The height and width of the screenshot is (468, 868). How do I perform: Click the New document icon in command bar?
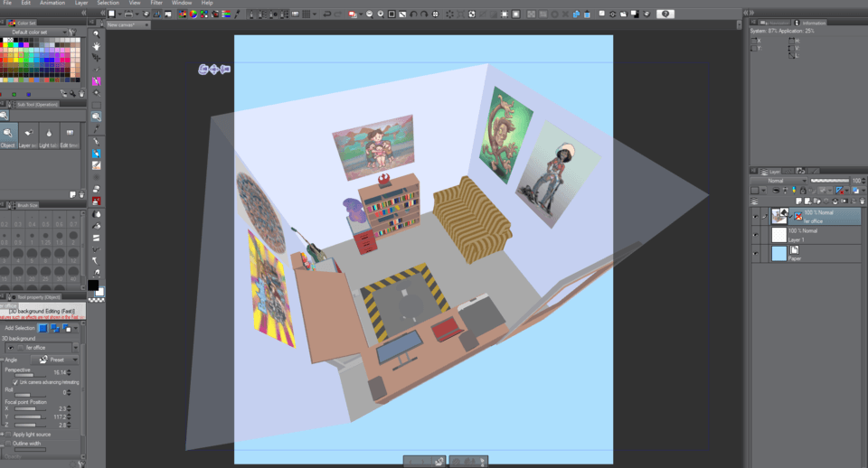[x=111, y=14]
